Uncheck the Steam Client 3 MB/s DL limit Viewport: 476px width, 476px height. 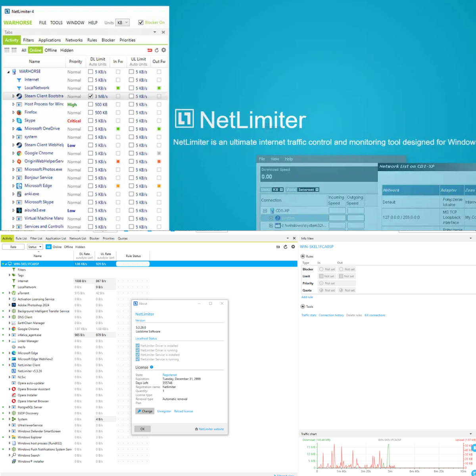click(90, 96)
